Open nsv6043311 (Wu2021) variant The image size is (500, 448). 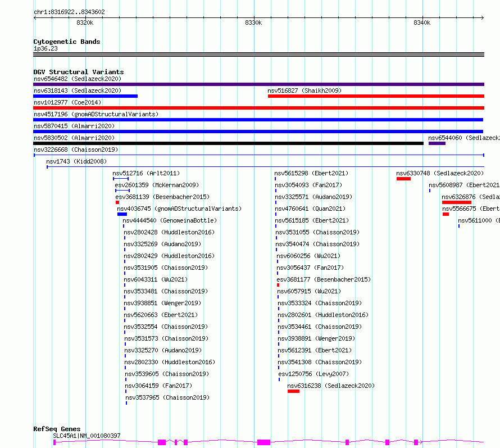156,279
